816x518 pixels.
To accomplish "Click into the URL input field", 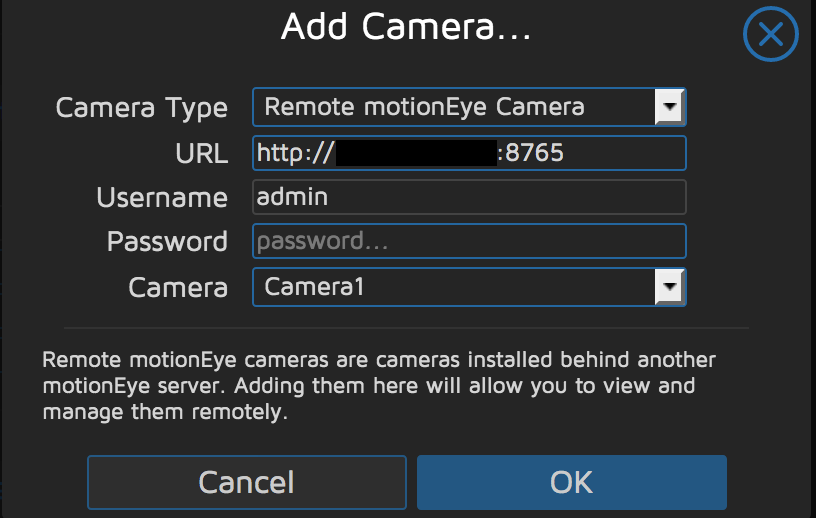I will pos(469,153).
